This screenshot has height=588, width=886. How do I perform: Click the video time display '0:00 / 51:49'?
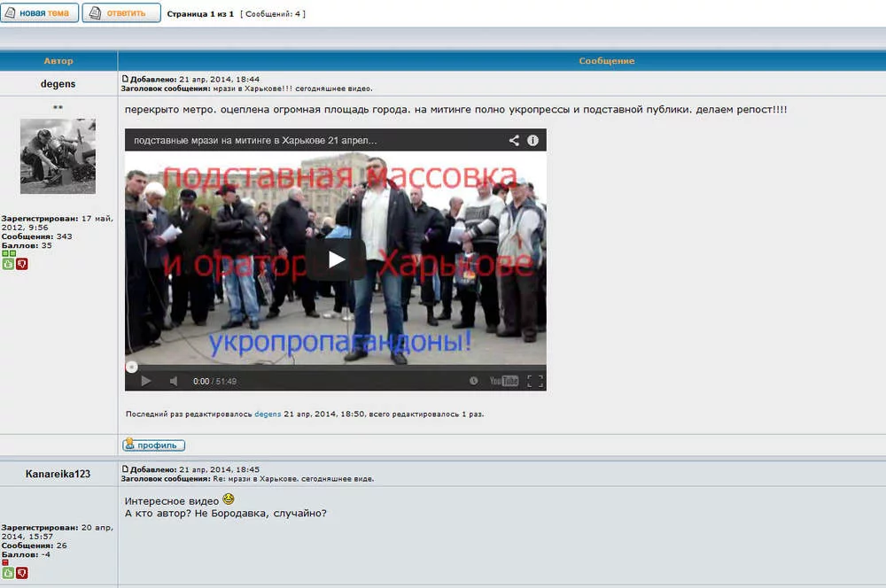(214, 382)
